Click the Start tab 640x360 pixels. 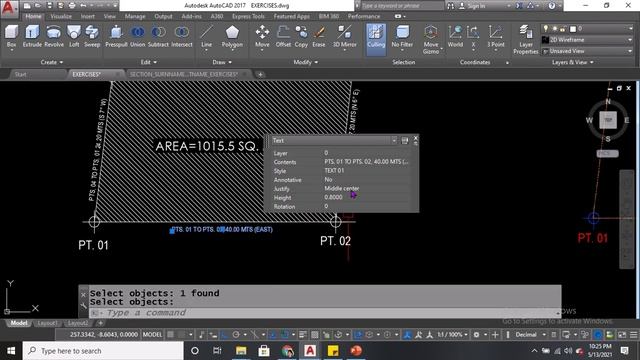(20, 74)
